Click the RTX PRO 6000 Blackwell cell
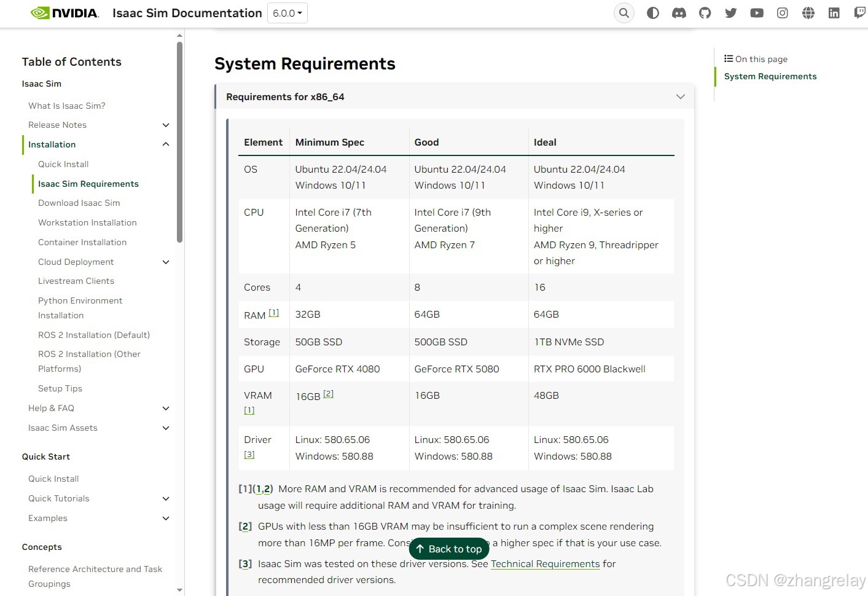The image size is (868, 596). point(590,369)
